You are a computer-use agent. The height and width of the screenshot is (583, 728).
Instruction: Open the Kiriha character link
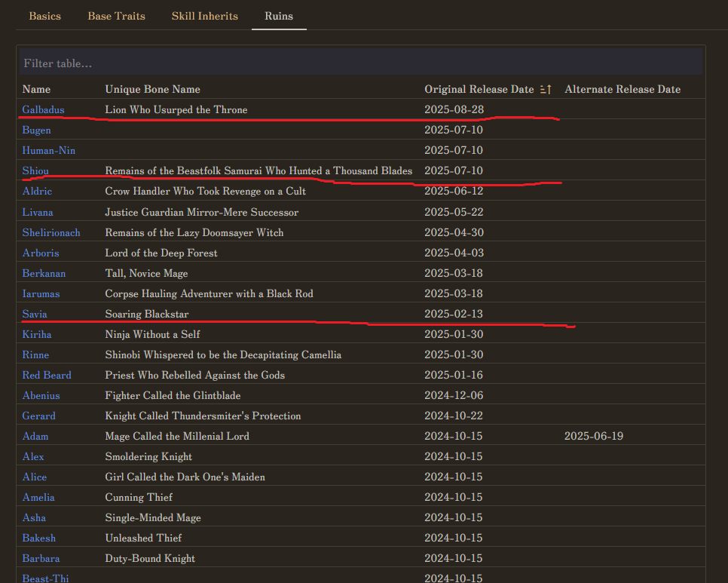coord(37,334)
